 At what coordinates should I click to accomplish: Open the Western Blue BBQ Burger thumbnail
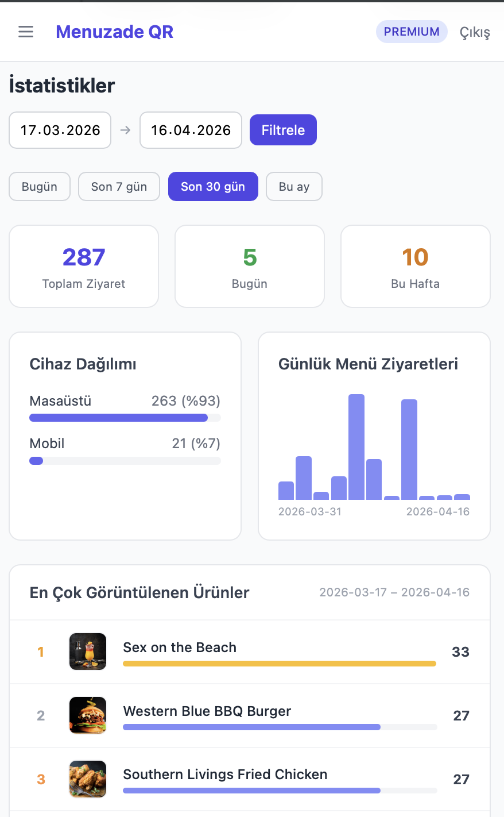(x=87, y=715)
